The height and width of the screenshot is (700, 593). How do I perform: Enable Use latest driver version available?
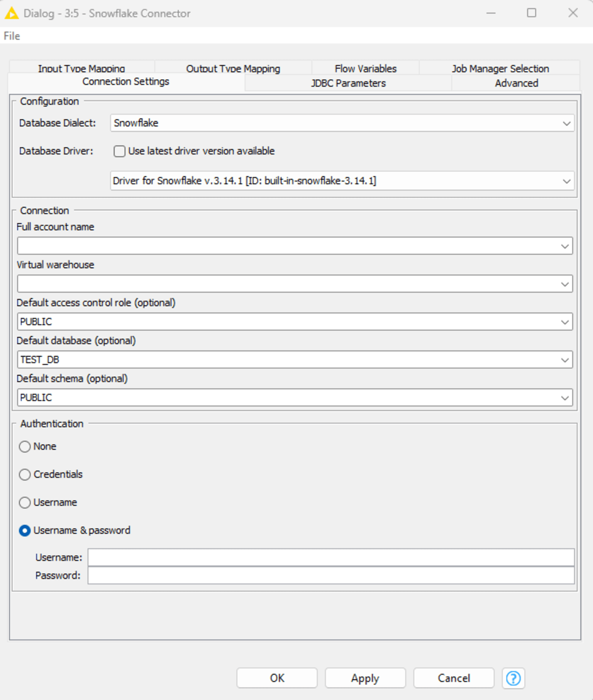[119, 151]
